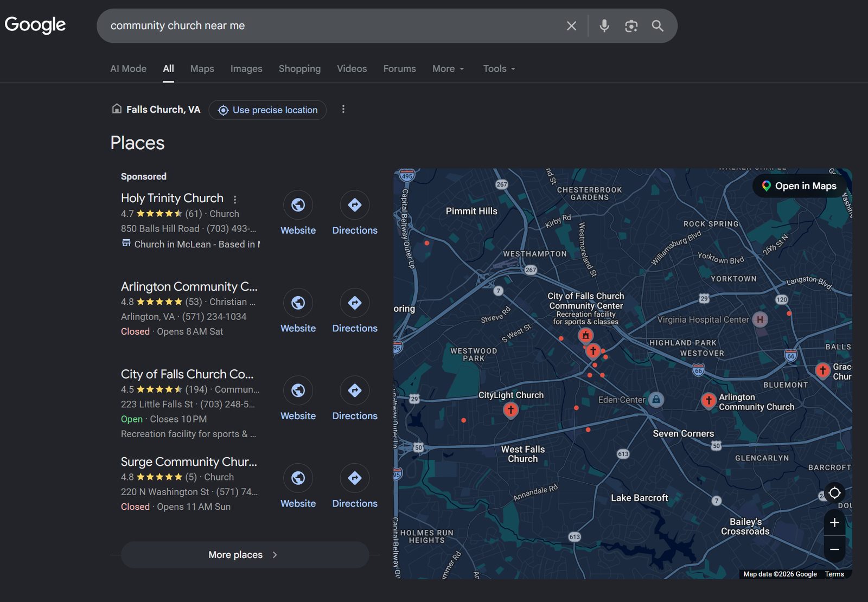Screen dimensions: 868x602
Task: Click Map data ©2026 Google text
Action: pyautogui.click(x=780, y=574)
